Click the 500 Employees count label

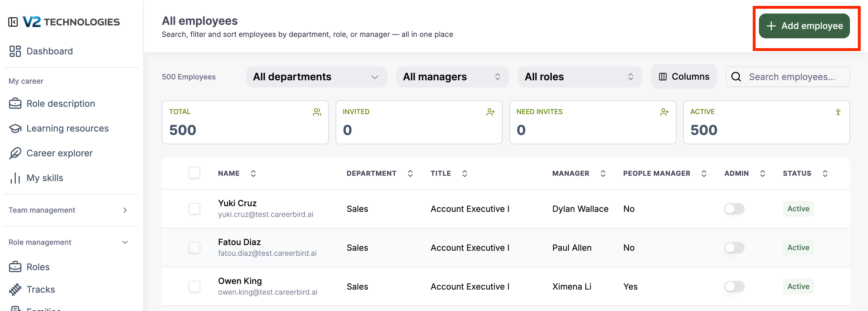coord(189,77)
